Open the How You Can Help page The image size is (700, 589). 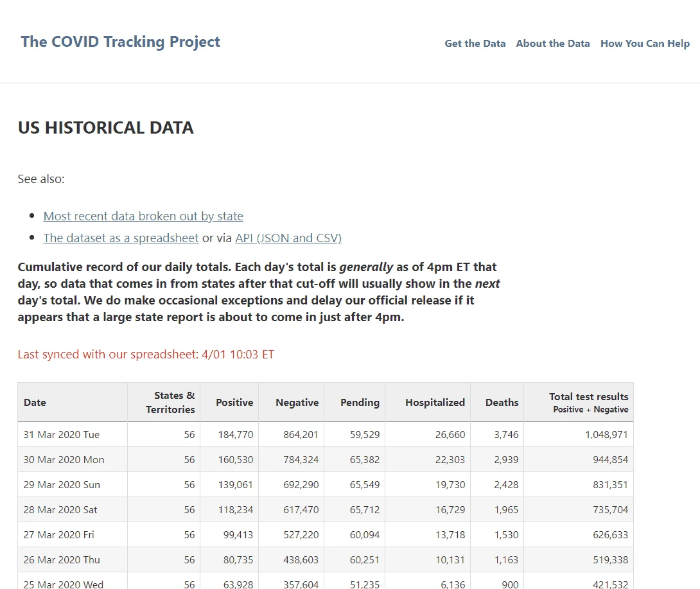point(645,43)
